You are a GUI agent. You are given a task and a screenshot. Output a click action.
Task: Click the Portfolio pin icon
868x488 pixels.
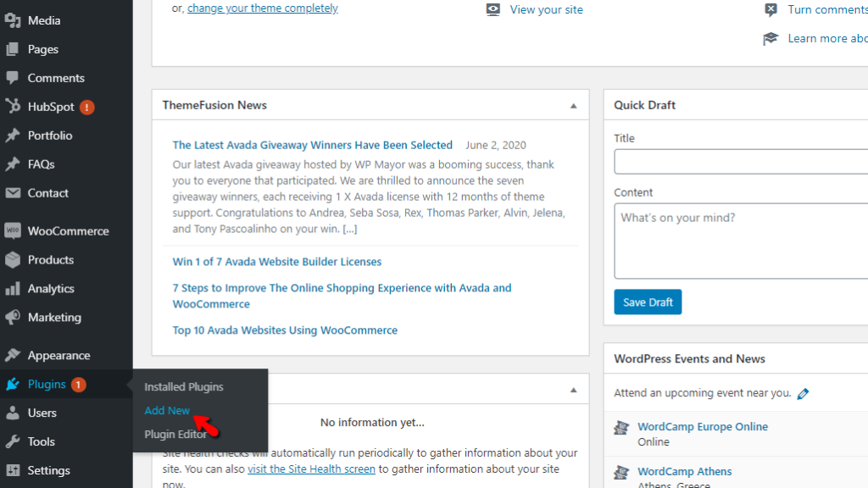click(13, 136)
